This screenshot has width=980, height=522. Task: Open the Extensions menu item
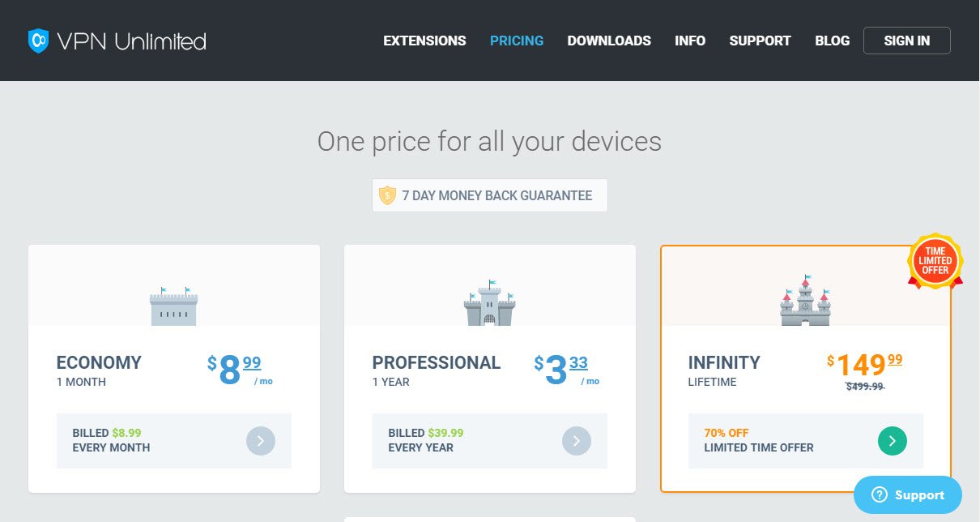coord(424,41)
